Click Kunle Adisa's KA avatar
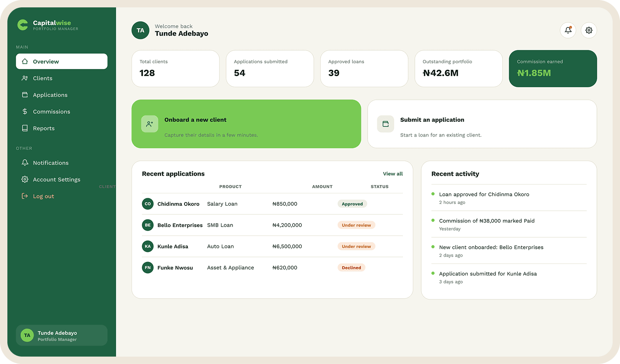 (148, 246)
